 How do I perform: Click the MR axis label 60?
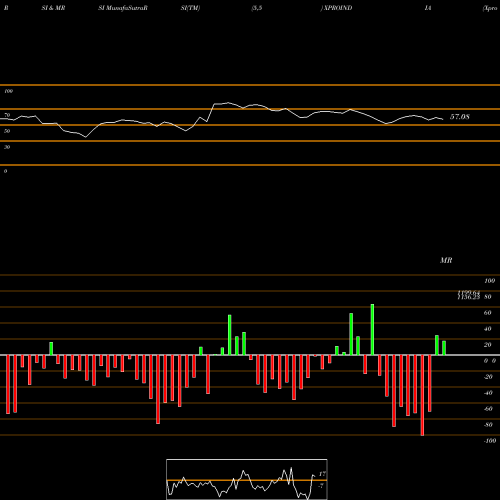[x=488, y=313]
